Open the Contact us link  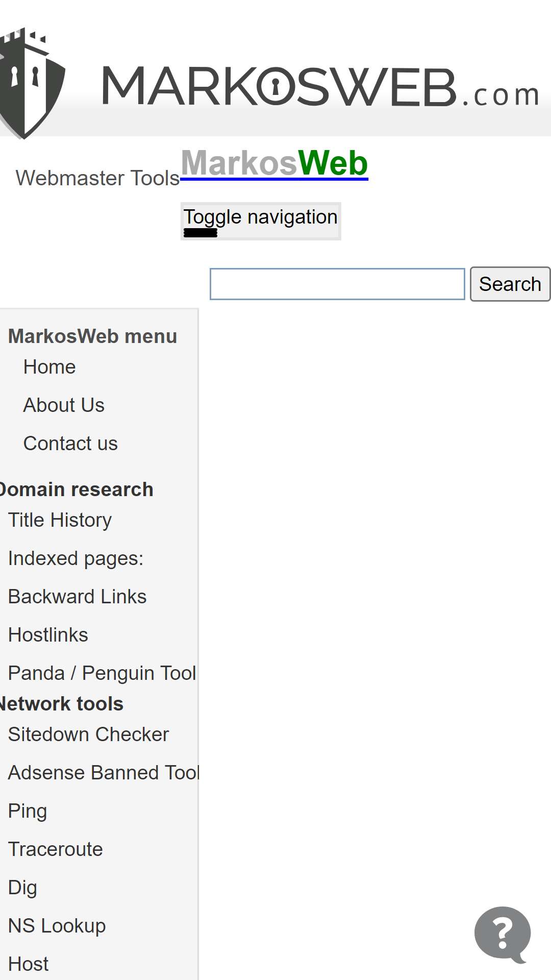(70, 444)
